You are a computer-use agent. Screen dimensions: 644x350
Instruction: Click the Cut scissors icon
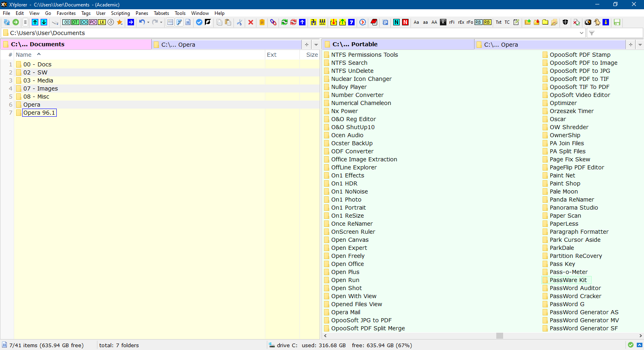coord(239,22)
